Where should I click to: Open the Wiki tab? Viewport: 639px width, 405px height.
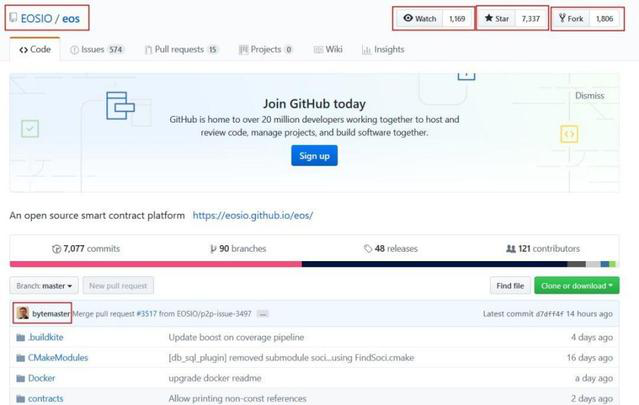(x=328, y=50)
